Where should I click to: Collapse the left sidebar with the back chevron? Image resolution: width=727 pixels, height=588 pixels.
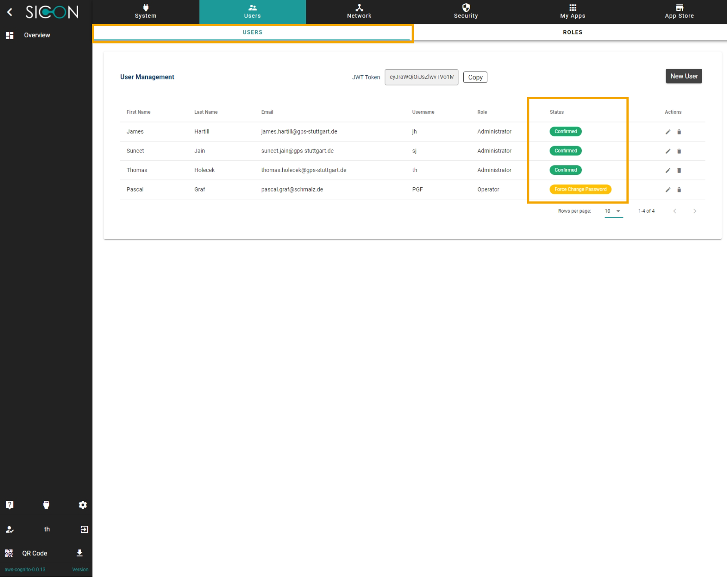[9, 12]
